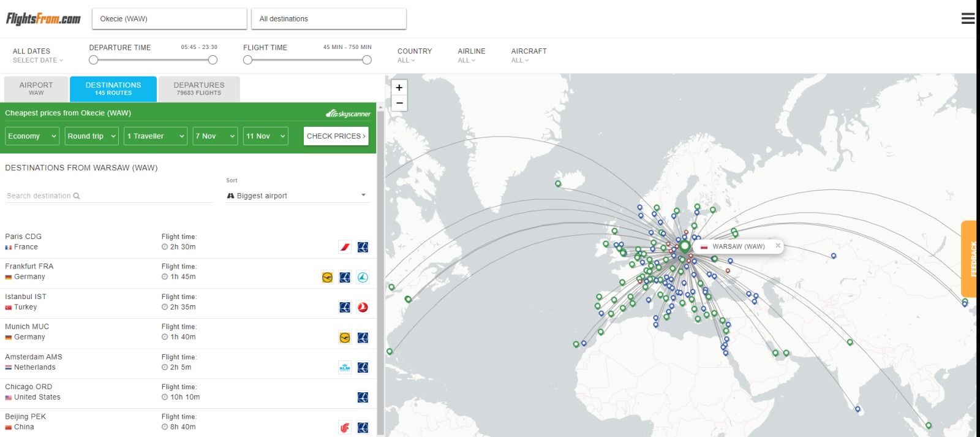The width and height of the screenshot is (980, 437).
Task: Open the 11 Nov return date dropdown
Action: 266,136
